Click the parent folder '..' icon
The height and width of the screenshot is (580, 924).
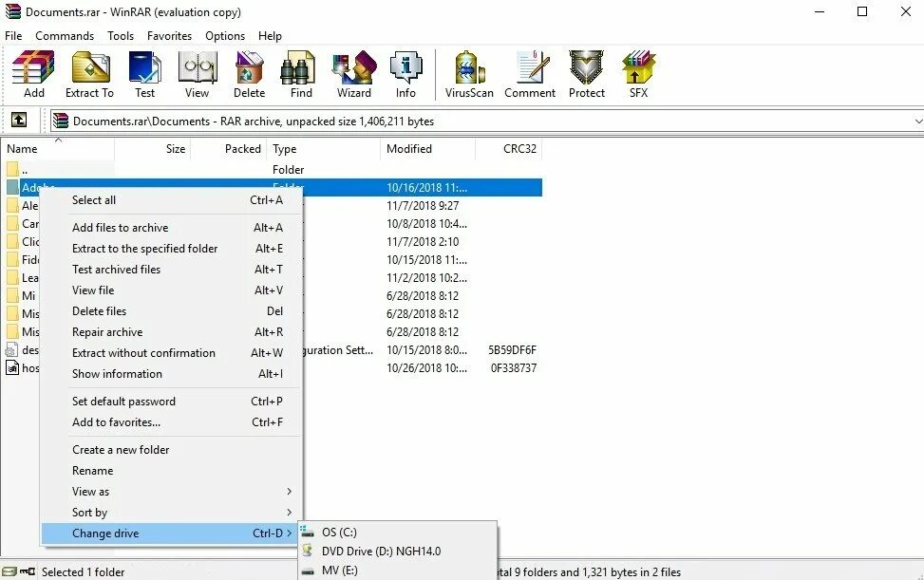point(12,170)
